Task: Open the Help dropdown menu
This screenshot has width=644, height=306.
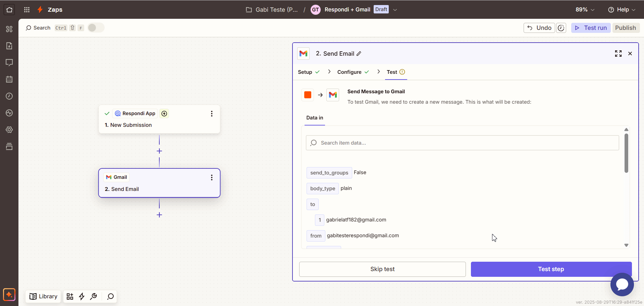Action: tap(622, 10)
